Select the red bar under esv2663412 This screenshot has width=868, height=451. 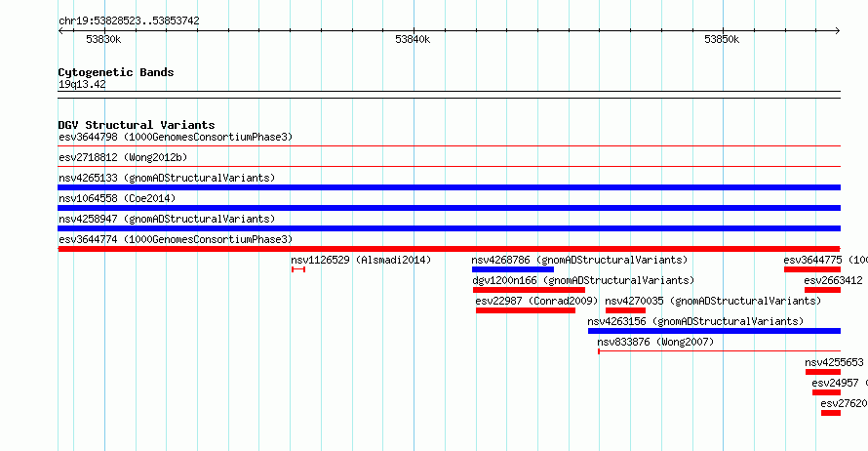click(x=822, y=290)
